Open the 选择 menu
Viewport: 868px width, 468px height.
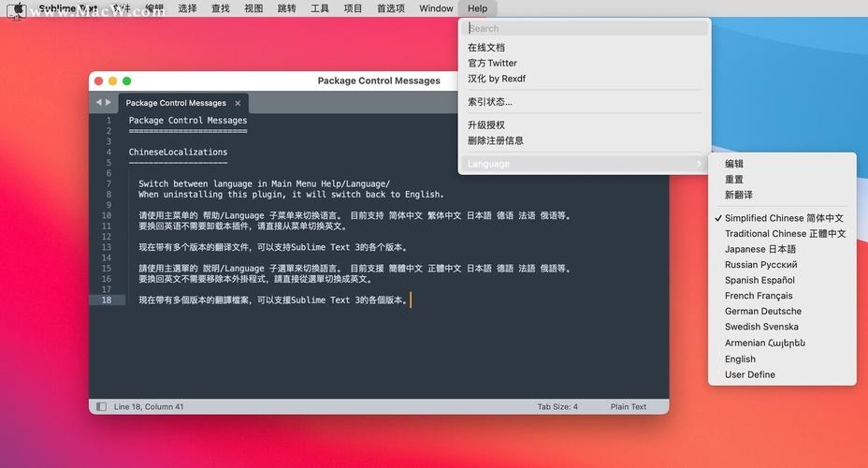(x=187, y=8)
